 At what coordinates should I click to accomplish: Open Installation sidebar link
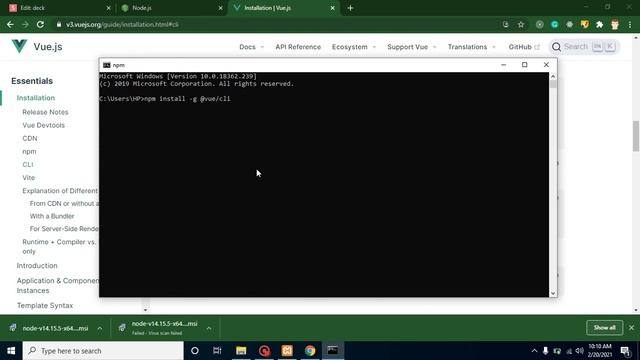(x=36, y=98)
